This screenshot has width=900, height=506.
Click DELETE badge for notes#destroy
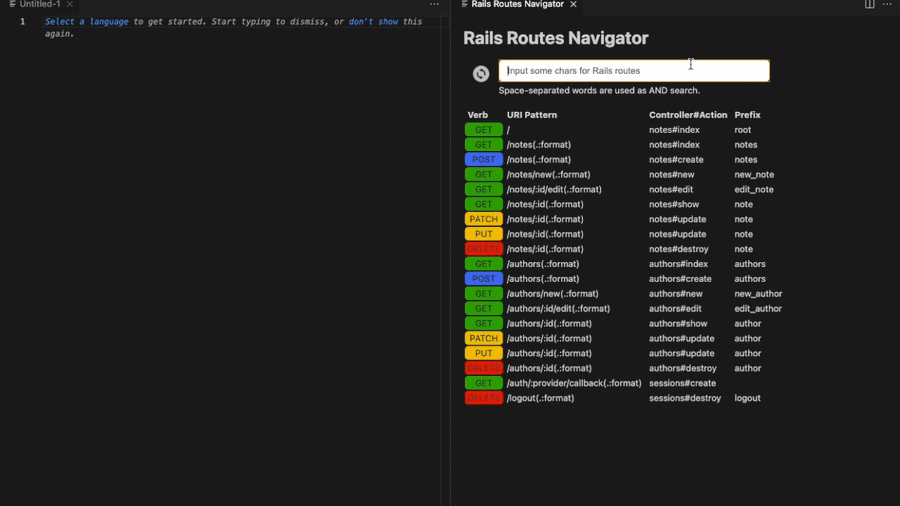coord(483,249)
